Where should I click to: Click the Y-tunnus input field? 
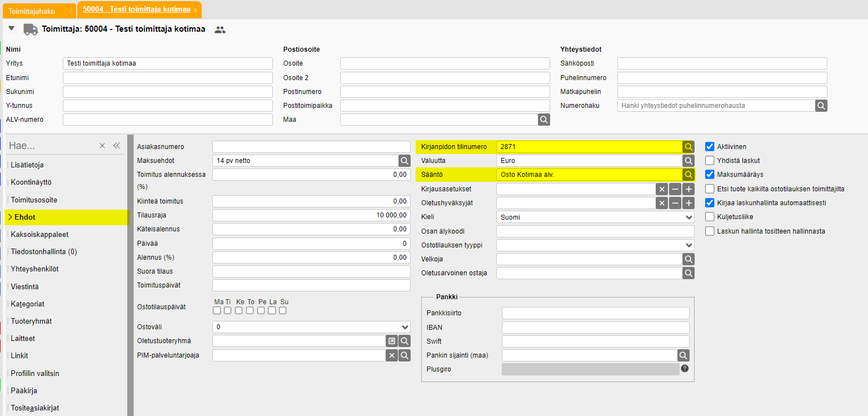point(168,106)
